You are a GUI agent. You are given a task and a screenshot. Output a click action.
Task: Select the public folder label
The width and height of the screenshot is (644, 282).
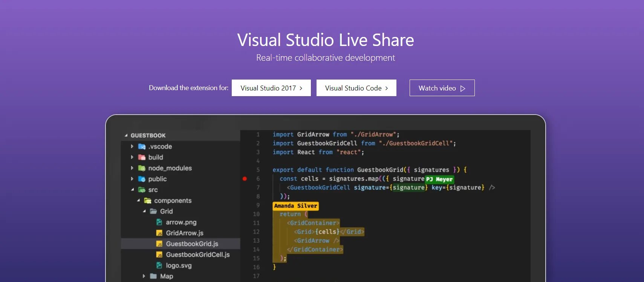[158, 179]
